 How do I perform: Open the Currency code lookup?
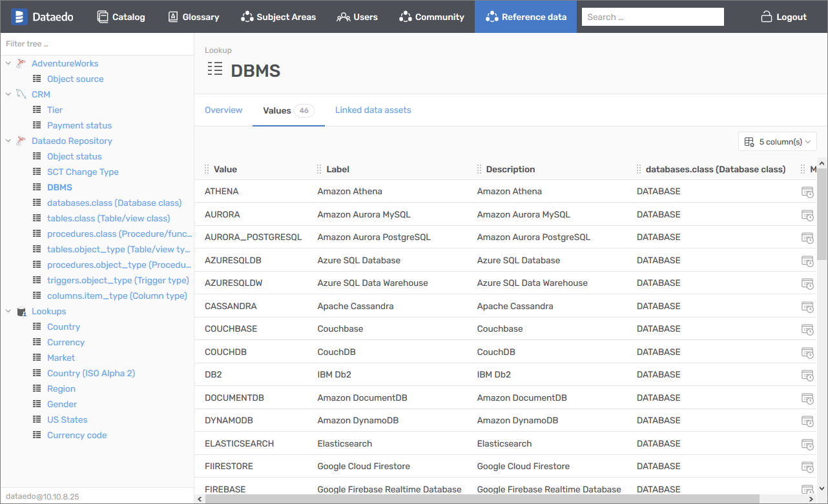coord(77,435)
